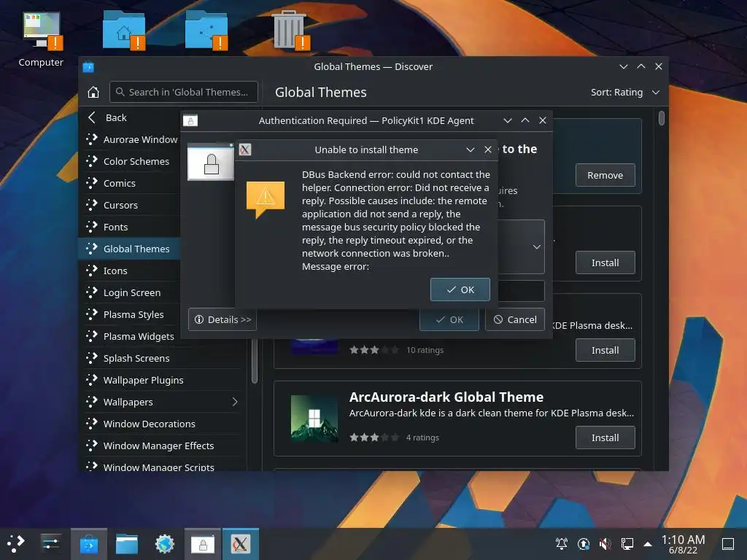The image size is (747, 560).
Task: Select Plasma Styles category
Action: [x=133, y=314]
